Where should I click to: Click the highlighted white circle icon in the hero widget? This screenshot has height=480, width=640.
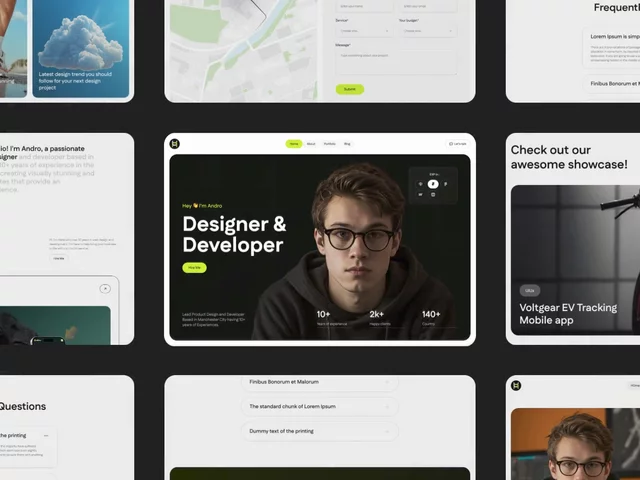[433, 184]
